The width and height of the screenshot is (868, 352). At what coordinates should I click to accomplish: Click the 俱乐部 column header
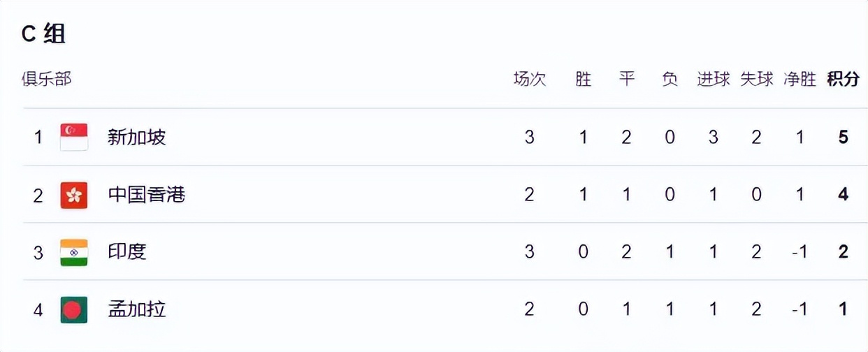click(46, 79)
